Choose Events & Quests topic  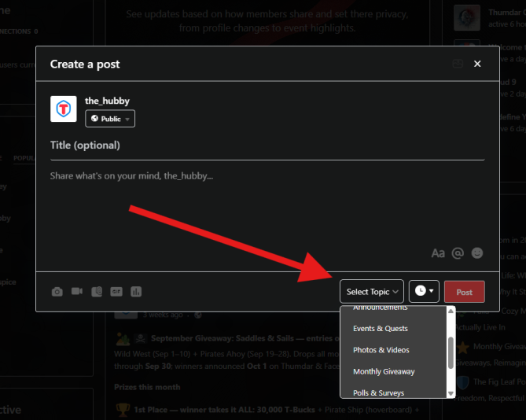(381, 329)
